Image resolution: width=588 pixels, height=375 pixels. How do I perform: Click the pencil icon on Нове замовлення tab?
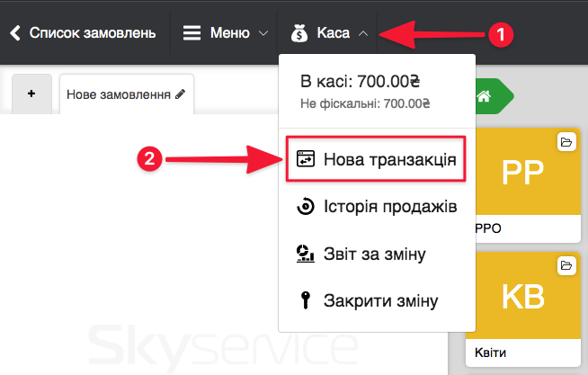click(x=181, y=94)
